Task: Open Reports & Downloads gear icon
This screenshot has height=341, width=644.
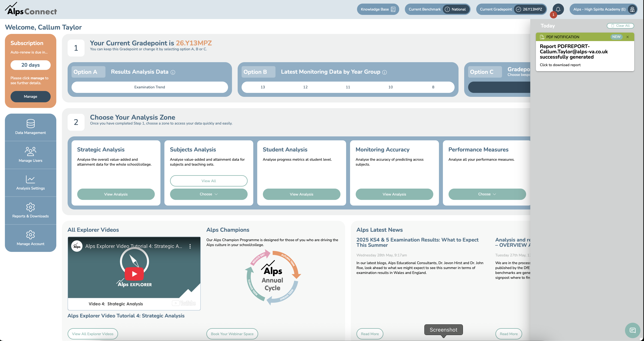Action: click(x=31, y=207)
